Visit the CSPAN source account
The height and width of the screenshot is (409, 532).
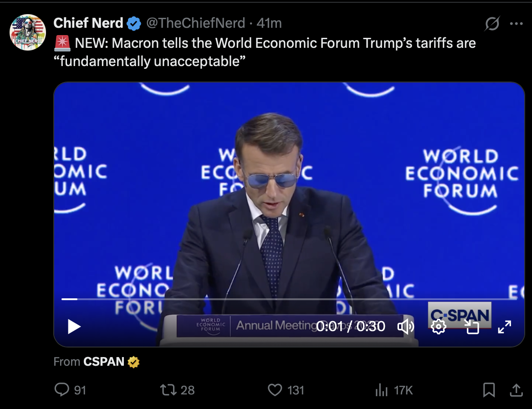pos(104,362)
